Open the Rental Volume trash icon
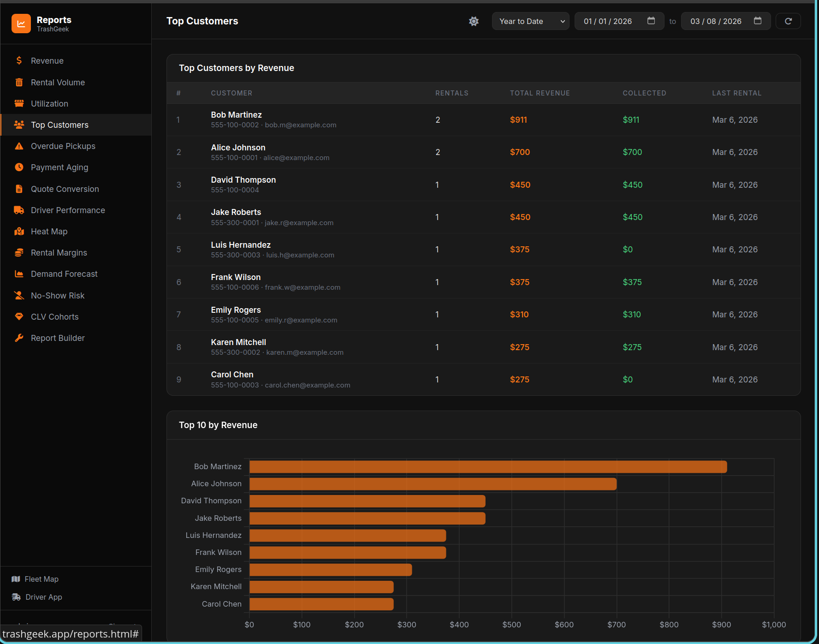The image size is (819, 644). tap(19, 82)
